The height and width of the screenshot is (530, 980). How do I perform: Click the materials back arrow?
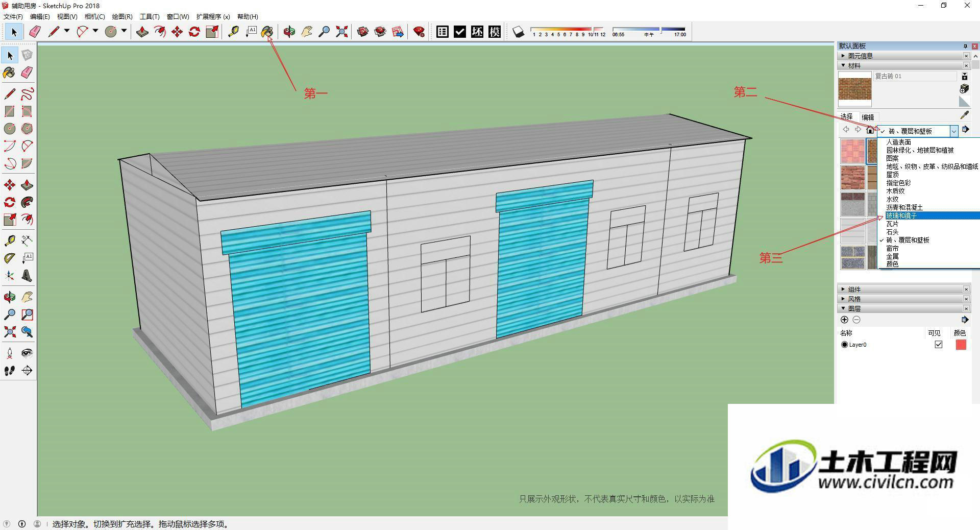click(x=846, y=130)
